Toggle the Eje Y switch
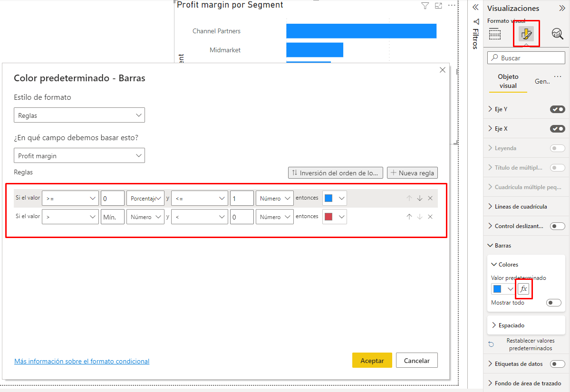 pos(557,109)
